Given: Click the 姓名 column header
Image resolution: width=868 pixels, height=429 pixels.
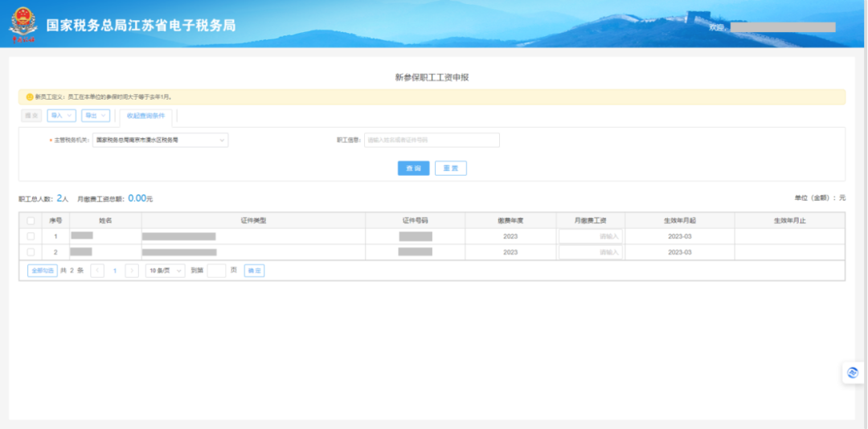Looking at the screenshot, I should [106, 220].
